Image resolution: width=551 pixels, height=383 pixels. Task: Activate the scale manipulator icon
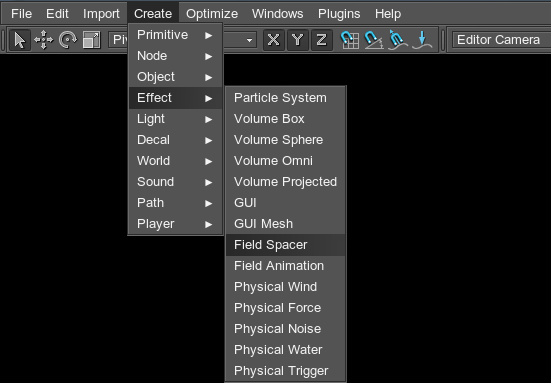click(x=92, y=40)
